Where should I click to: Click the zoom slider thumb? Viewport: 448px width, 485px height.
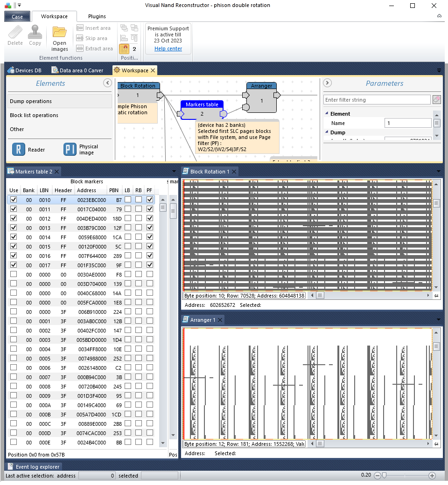coord(384,475)
